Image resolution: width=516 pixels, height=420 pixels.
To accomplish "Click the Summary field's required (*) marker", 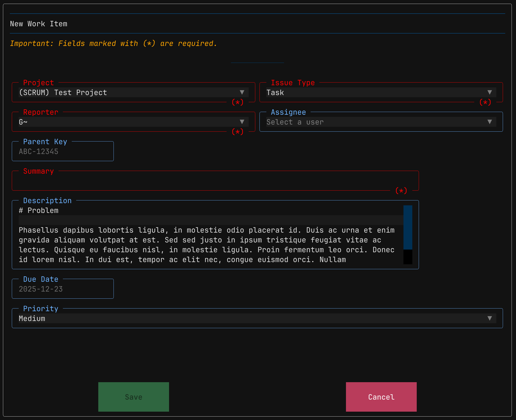I will coord(401,191).
